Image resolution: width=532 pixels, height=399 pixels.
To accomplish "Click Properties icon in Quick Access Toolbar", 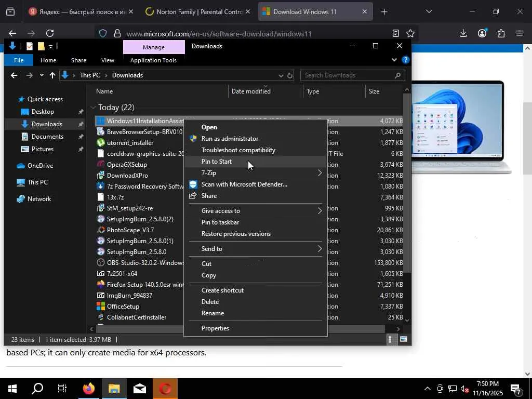I will [x=30, y=46].
